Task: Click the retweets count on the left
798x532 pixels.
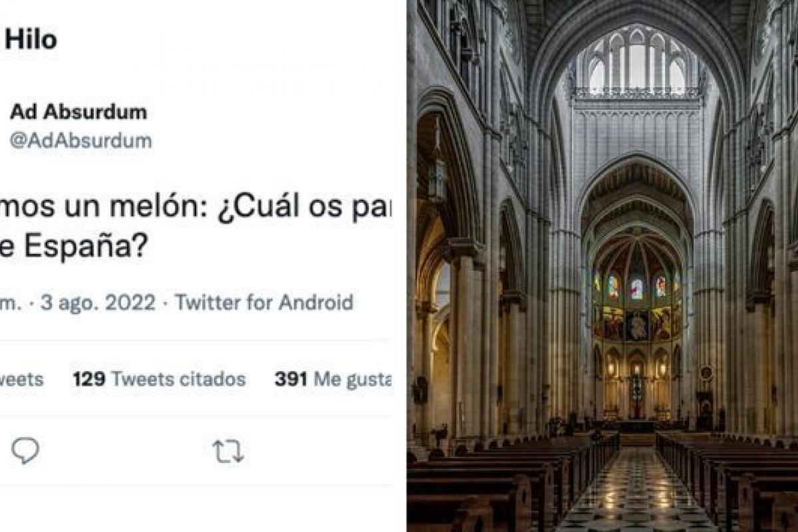Action: tap(21, 380)
